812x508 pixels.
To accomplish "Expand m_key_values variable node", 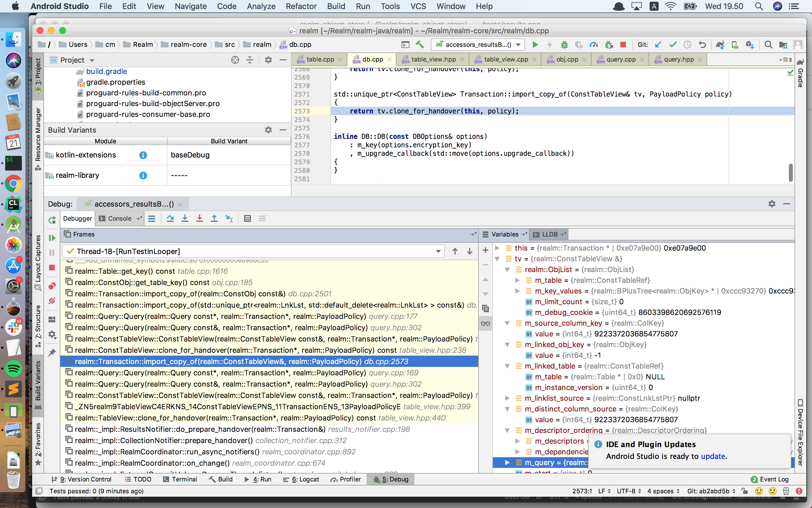I will pyautogui.click(x=517, y=291).
